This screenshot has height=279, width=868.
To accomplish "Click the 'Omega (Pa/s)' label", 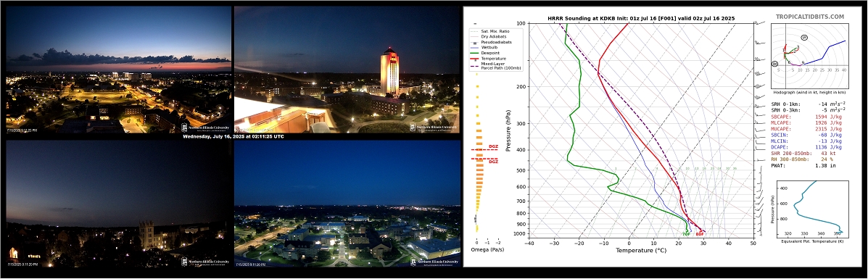I will pyautogui.click(x=488, y=250).
